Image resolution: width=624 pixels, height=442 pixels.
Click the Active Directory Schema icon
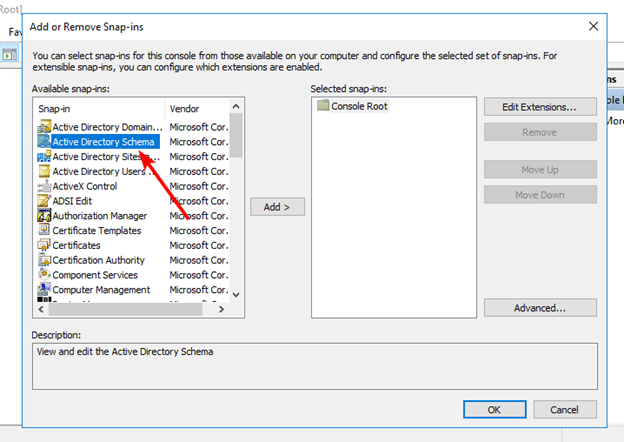44,142
